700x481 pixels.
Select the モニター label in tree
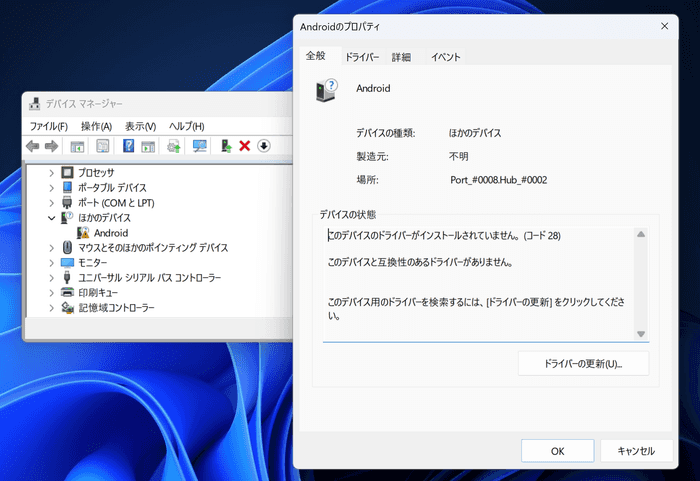[x=92, y=263]
